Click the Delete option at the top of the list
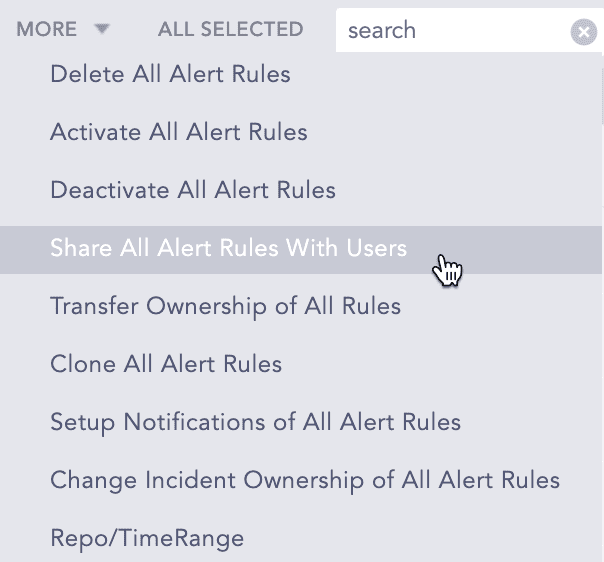 170,74
